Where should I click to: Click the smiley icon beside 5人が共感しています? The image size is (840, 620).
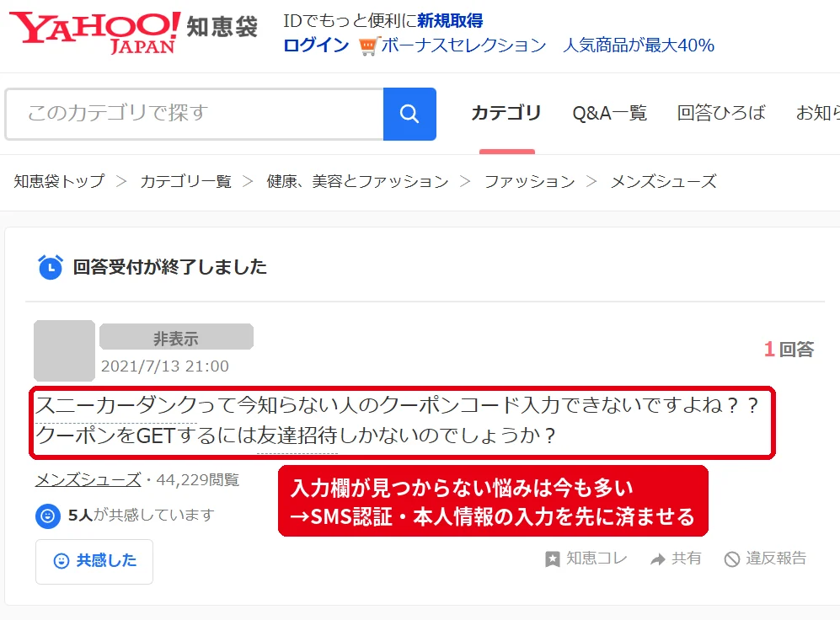(48, 516)
